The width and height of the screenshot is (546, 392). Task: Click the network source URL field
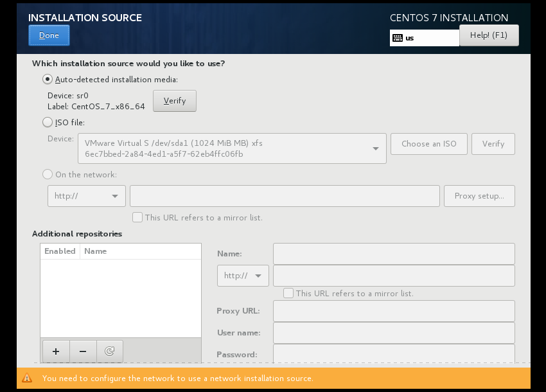click(x=285, y=196)
